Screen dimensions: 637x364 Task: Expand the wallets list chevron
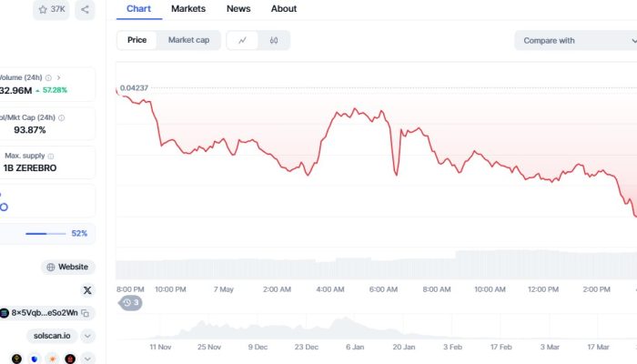87,359
